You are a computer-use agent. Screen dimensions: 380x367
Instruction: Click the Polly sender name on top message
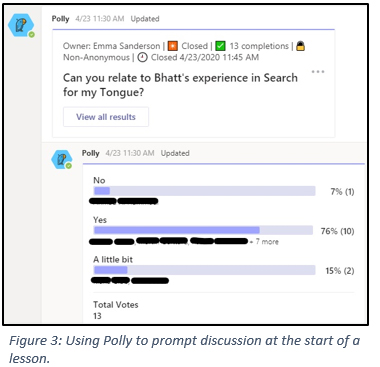click(60, 19)
